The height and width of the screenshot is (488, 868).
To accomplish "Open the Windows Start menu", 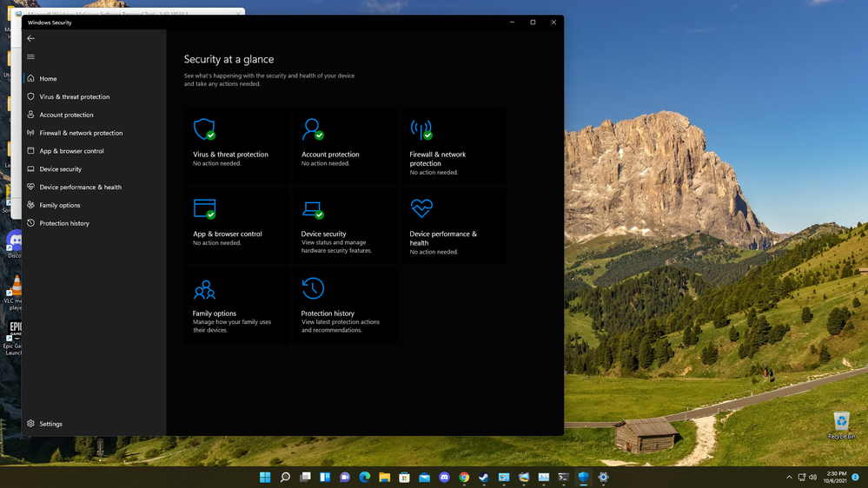I will point(265,477).
